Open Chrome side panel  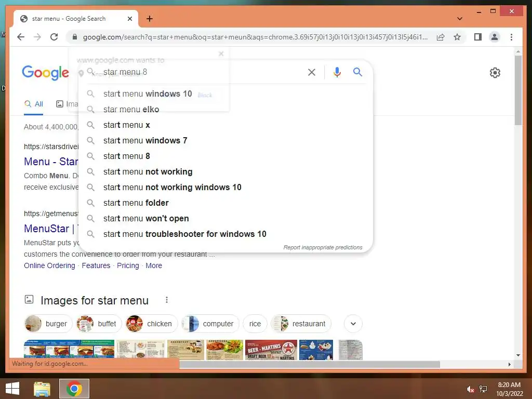[x=478, y=37]
